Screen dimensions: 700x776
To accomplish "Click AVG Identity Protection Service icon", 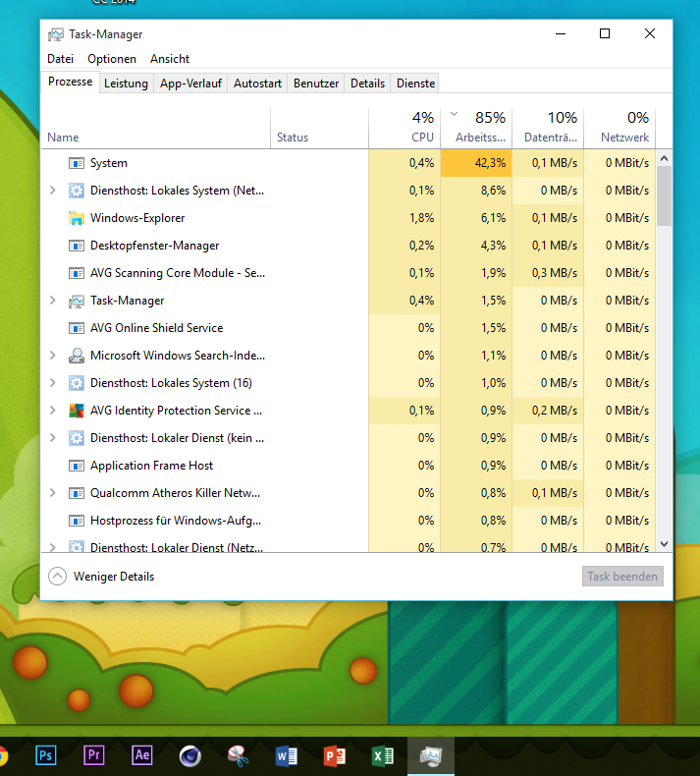I will [x=77, y=411].
